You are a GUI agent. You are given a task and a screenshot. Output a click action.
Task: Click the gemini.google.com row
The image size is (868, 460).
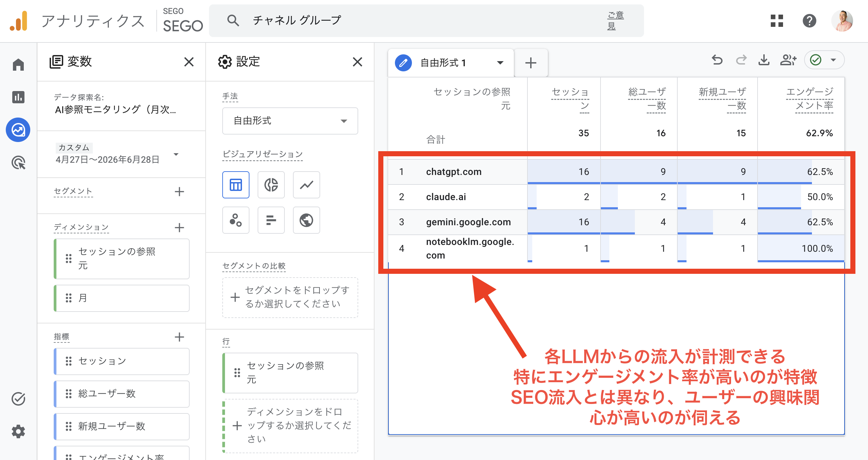point(616,222)
